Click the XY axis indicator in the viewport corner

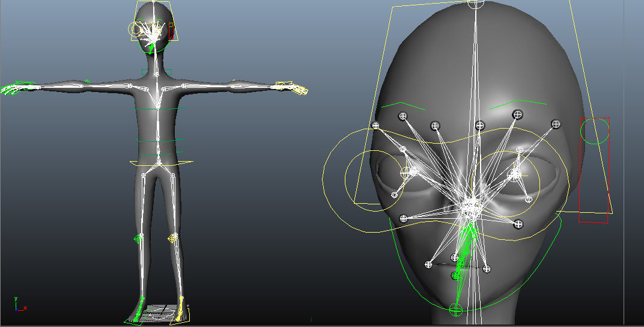(x=20, y=304)
